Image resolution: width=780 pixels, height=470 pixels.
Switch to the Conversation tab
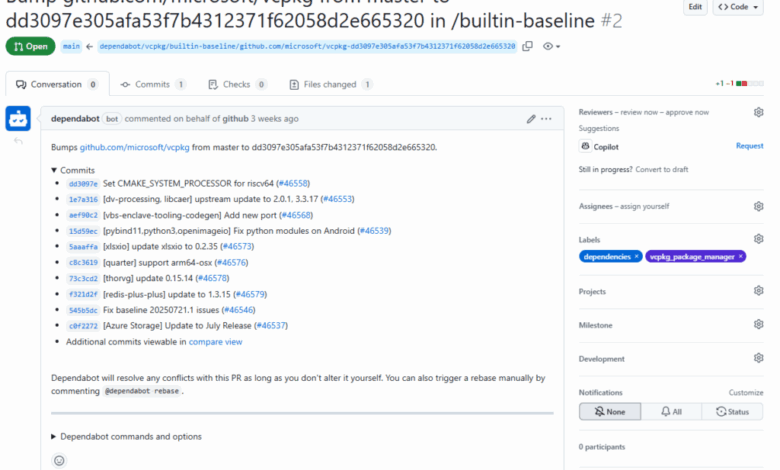click(57, 85)
